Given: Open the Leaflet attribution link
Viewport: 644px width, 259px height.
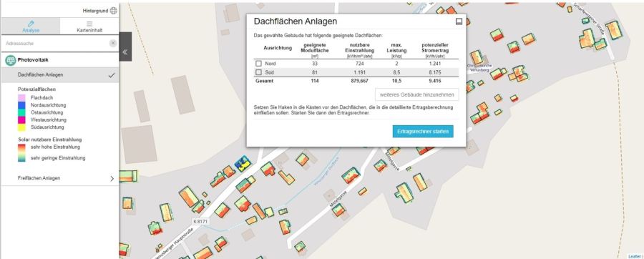Looking at the screenshot, I should 635,257.
